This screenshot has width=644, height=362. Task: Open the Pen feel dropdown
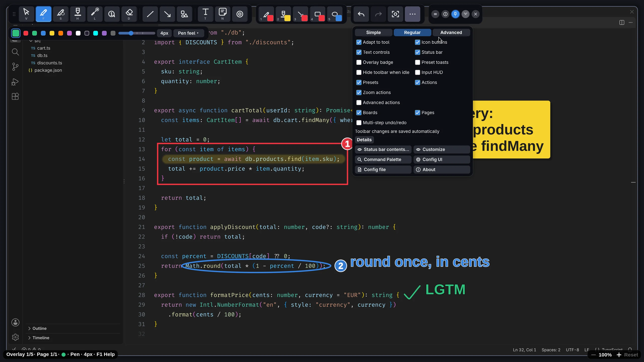188,33
